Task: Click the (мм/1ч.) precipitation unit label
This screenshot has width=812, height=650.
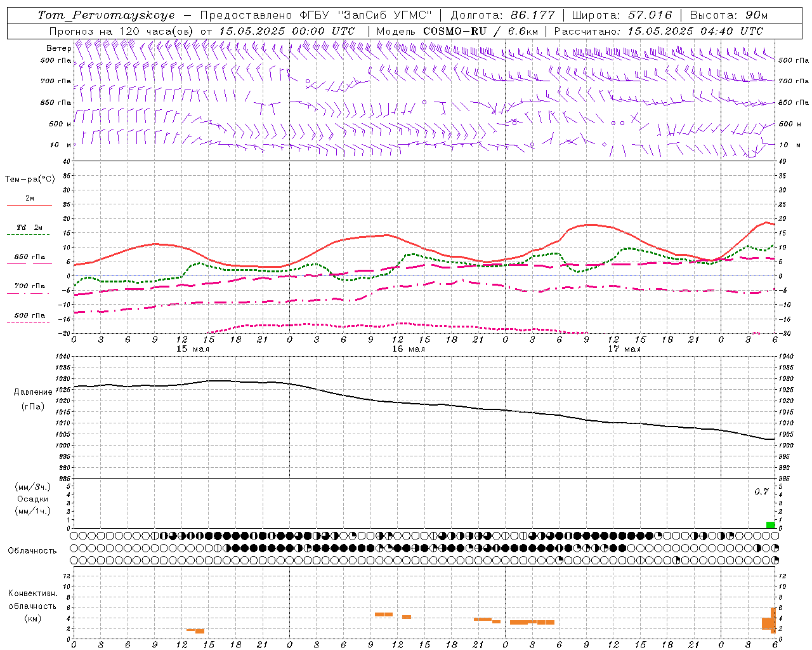Action: pyautogui.click(x=33, y=511)
